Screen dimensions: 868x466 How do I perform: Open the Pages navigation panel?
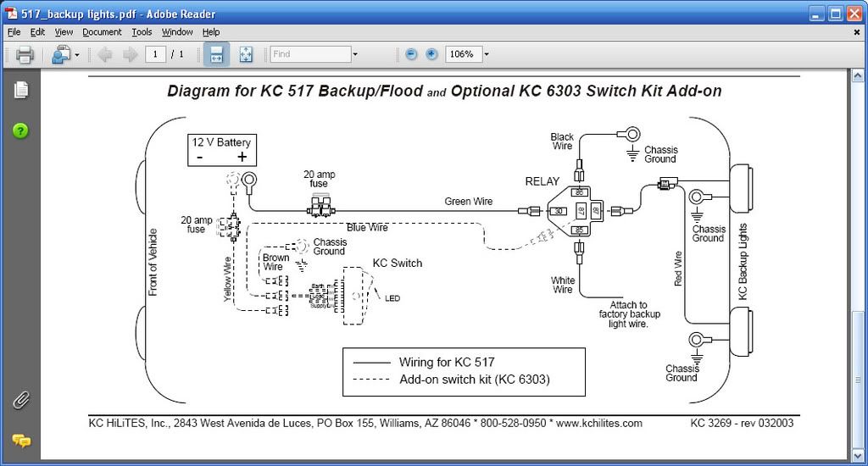pos(21,90)
